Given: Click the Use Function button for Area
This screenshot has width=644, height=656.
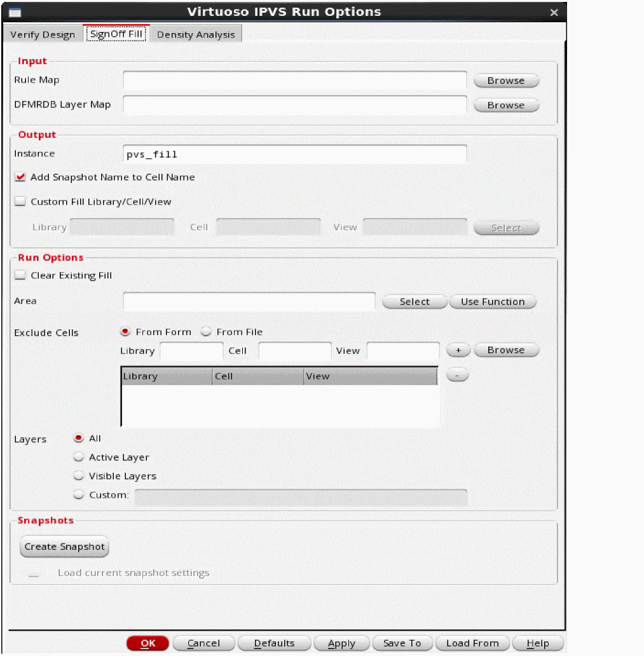Looking at the screenshot, I should coord(493,302).
